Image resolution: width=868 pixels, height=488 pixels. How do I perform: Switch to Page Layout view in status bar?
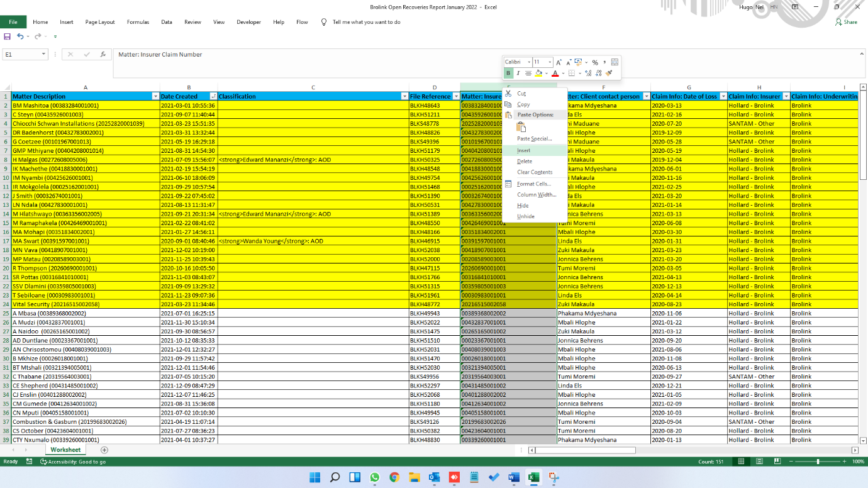tap(759, 462)
